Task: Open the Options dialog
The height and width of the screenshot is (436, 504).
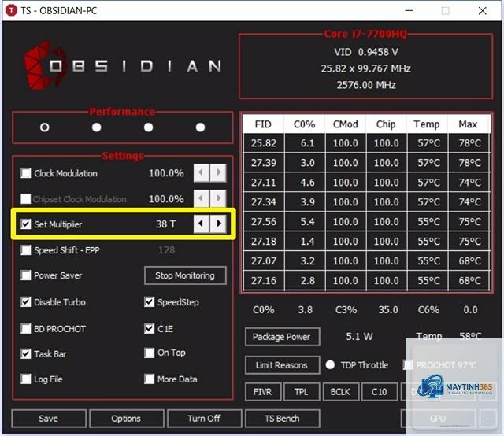Action: (x=126, y=419)
